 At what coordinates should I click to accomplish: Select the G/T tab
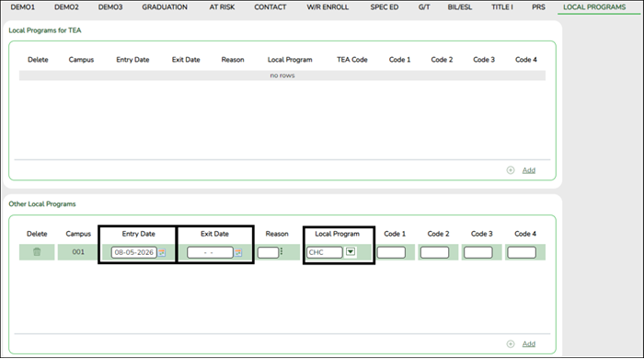(424, 7)
